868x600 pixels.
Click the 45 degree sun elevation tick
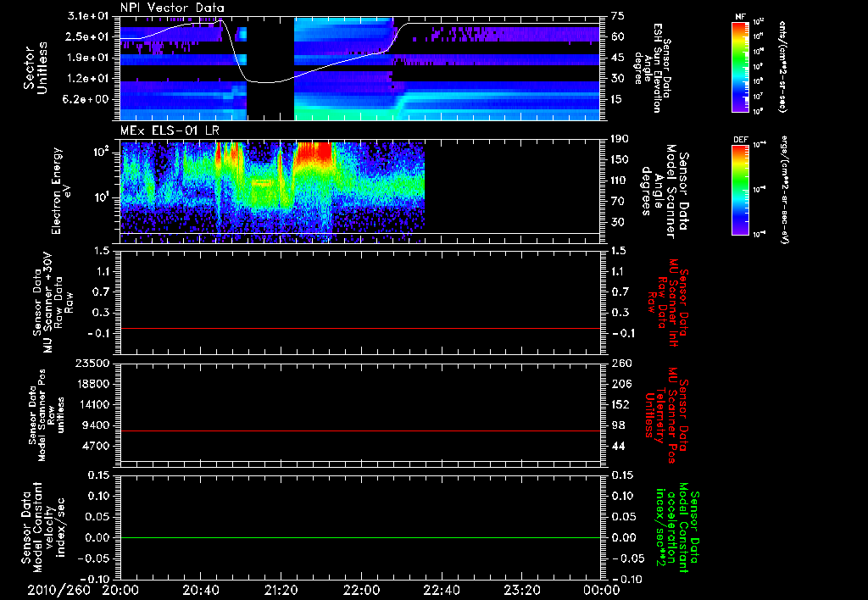618,58
